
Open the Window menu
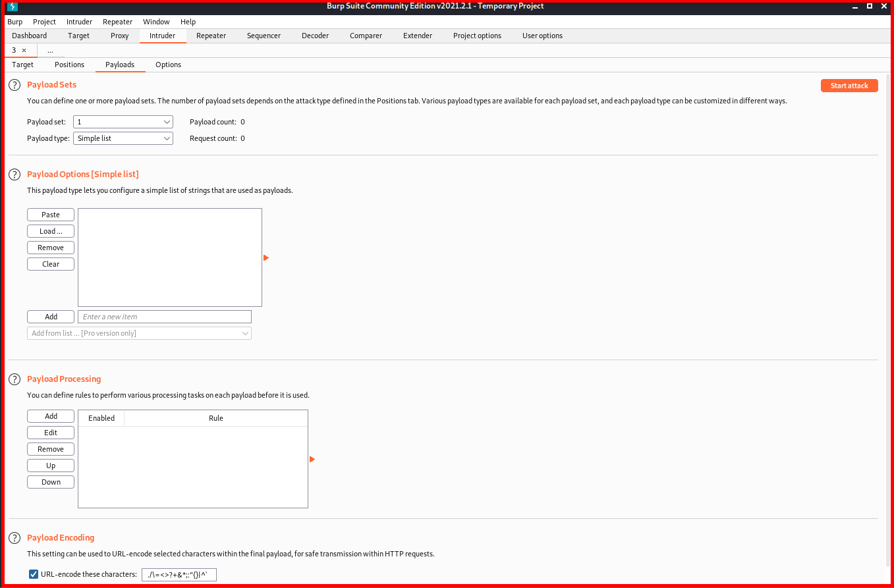tap(156, 22)
